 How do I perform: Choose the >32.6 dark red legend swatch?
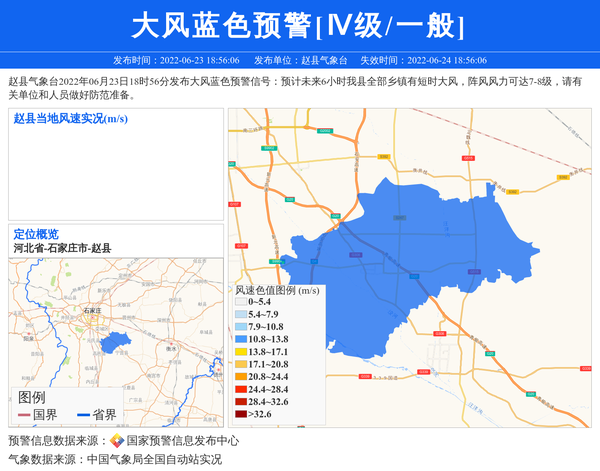point(241,414)
